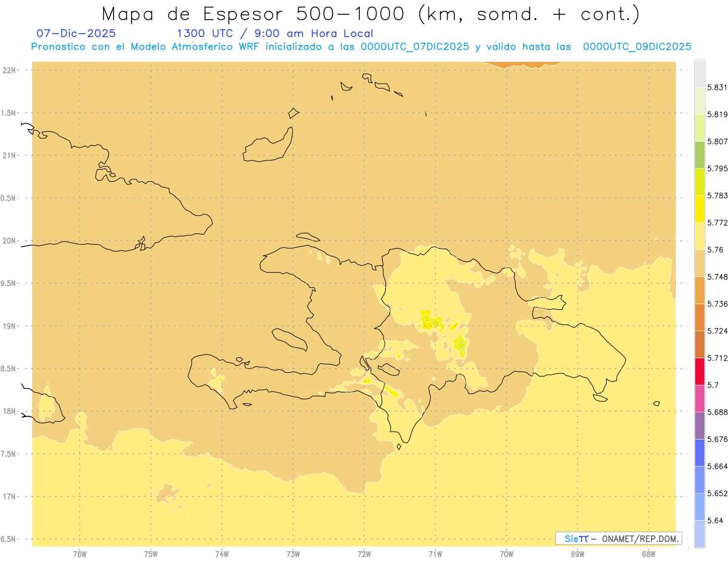
Task: Click legend value 5.652
Action: click(717, 493)
